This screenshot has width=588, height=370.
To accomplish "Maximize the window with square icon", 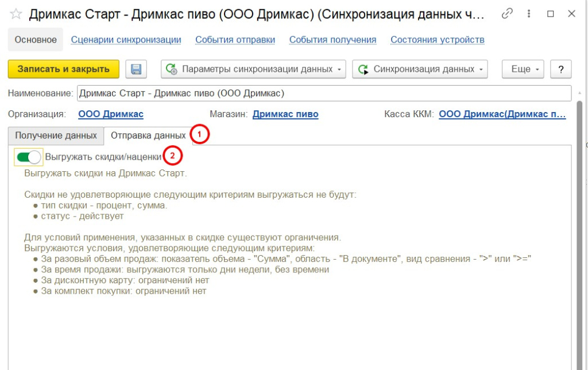I will (x=550, y=14).
